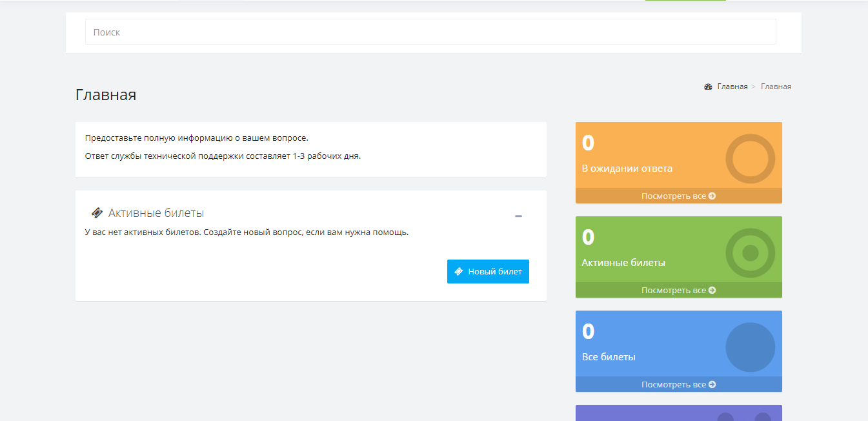
Task: Click the ticket icon in Новый билет button
Action: click(x=459, y=272)
